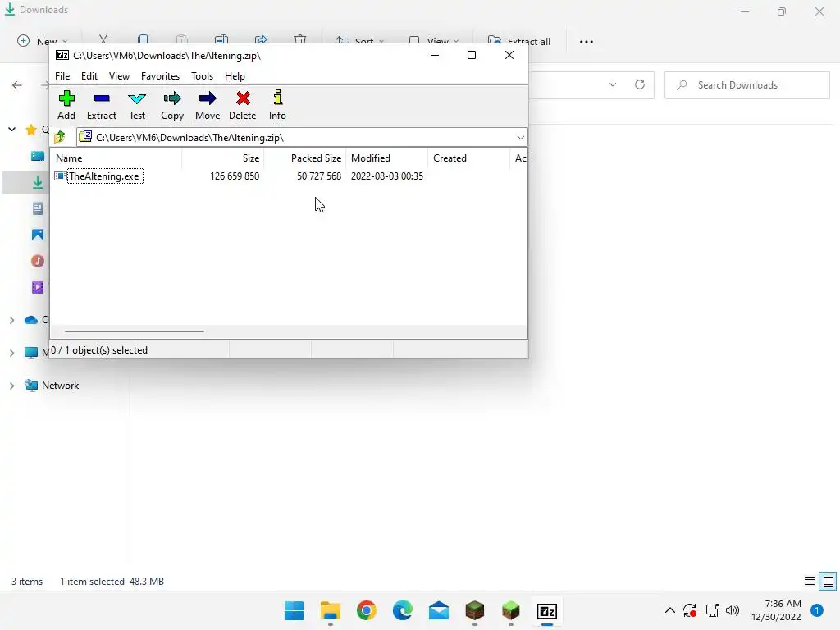Refresh the Explorer Downloads folder
The image size is (840, 630).
pyautogui.click(x=640, y=84)
